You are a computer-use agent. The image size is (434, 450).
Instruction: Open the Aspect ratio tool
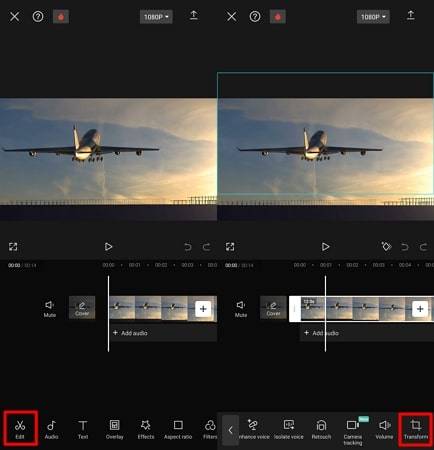click(178, 429)
